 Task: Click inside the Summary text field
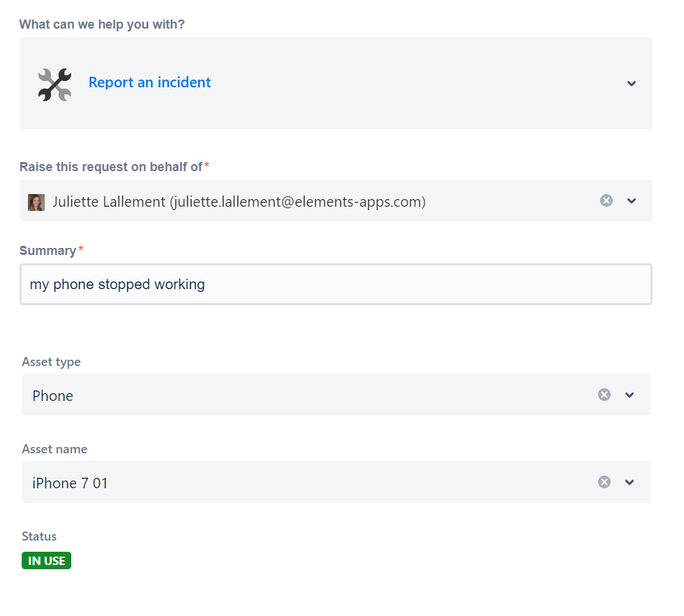coord(335,284)
